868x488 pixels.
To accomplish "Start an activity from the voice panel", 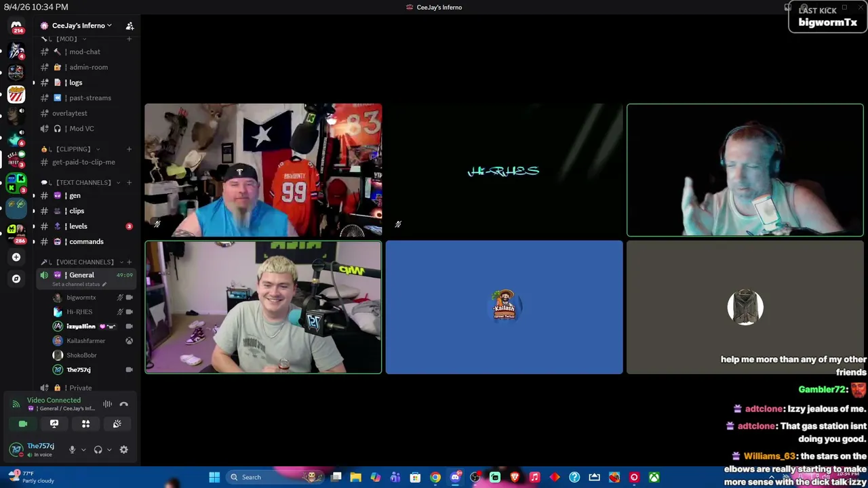I will 85,424.
